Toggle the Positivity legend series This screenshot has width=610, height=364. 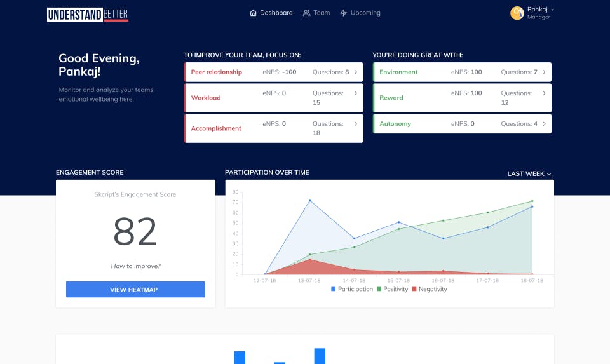[393, 289]
